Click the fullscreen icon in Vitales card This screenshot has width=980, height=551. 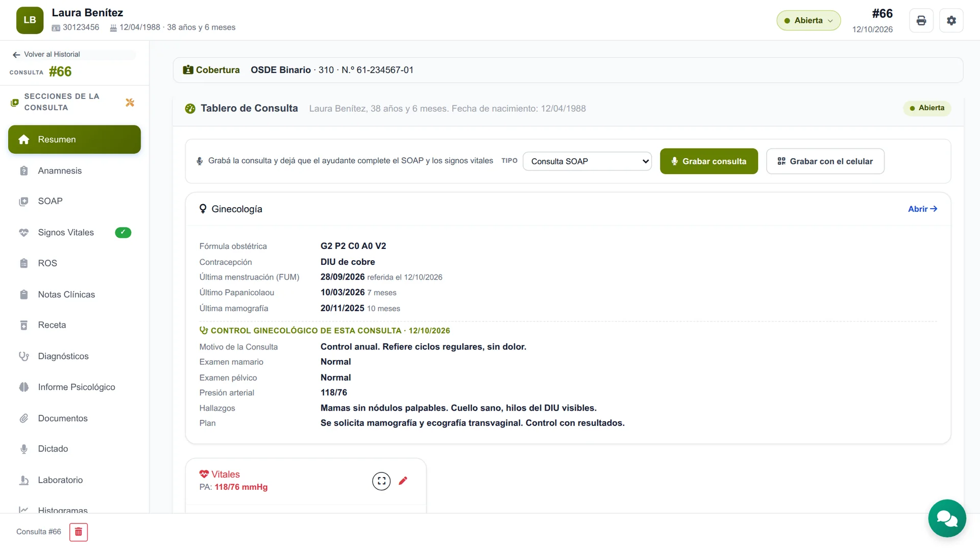(381, 481)
